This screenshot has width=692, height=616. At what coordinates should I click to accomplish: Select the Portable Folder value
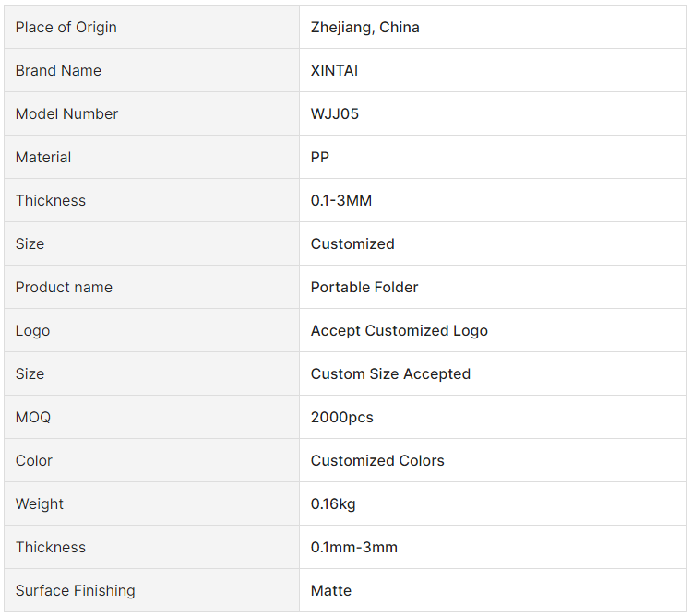pos(364,287)
